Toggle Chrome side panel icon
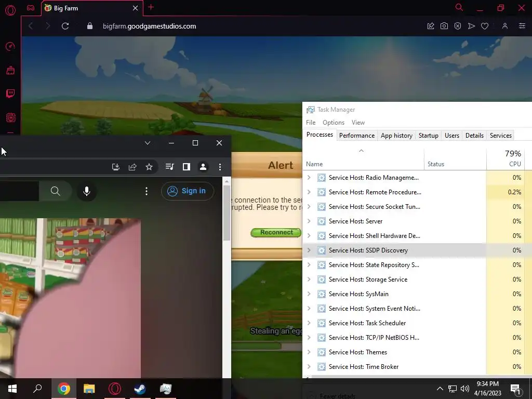532x399 pixels. (x=187, y=167)
